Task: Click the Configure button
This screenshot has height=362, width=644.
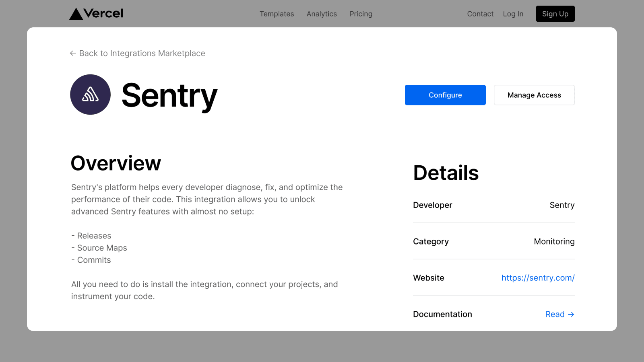Action: (x=445, y=95)
